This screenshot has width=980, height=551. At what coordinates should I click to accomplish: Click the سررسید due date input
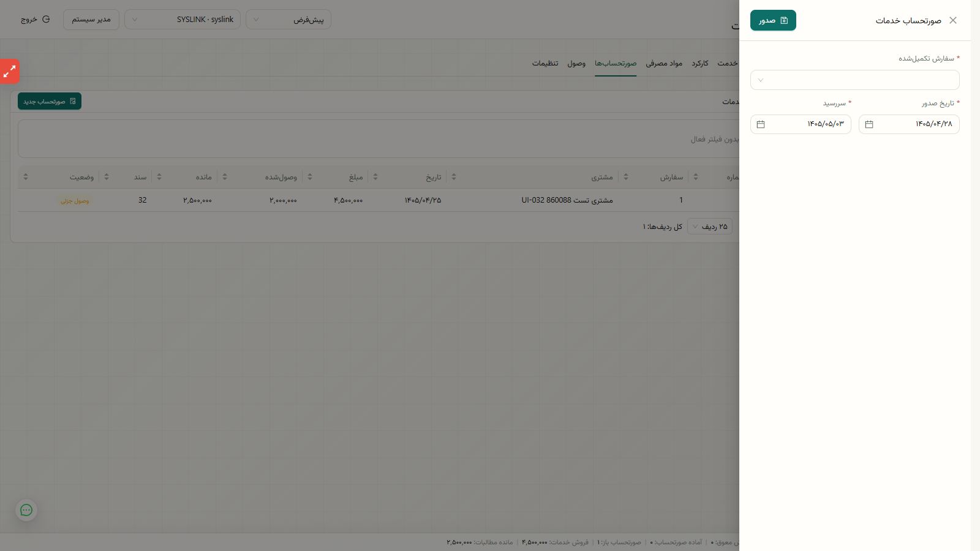pyautogui.click(x=801, y=124)
